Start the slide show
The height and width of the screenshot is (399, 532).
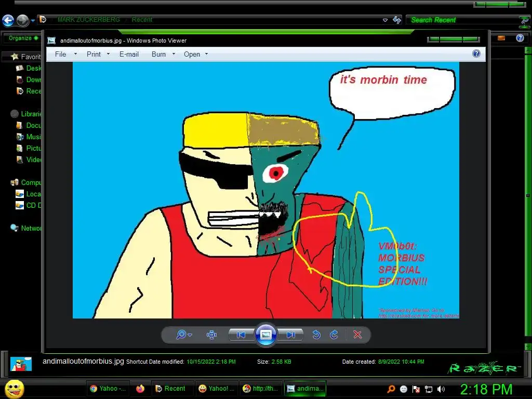point(265,335)
